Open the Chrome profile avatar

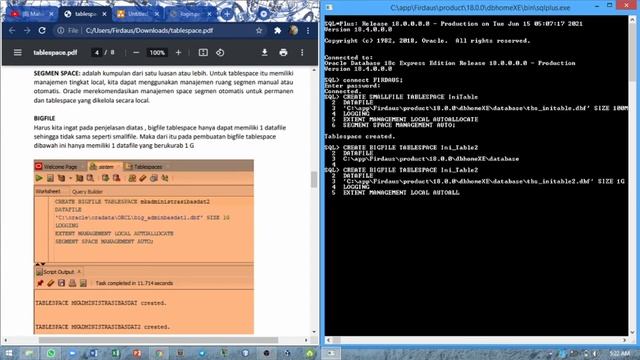pyautogui.click(x=293, y=31)
